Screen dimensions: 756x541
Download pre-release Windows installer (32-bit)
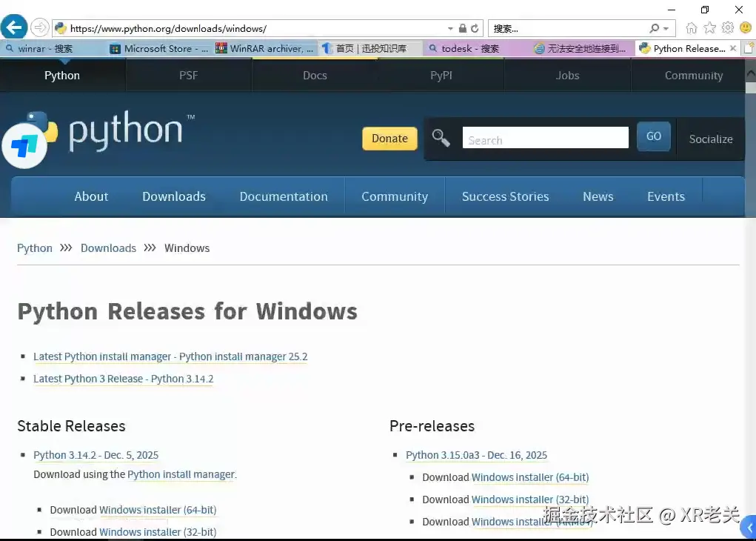coord(530,499)
